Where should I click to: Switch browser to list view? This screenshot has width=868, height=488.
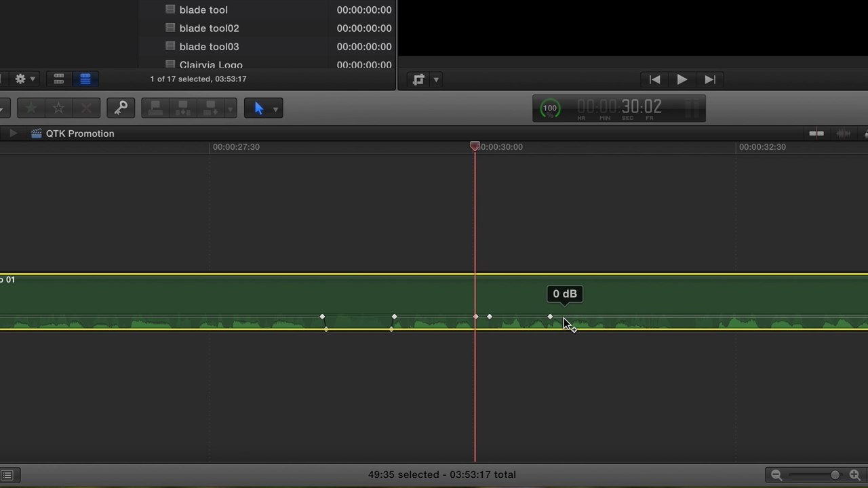point(85,79)
